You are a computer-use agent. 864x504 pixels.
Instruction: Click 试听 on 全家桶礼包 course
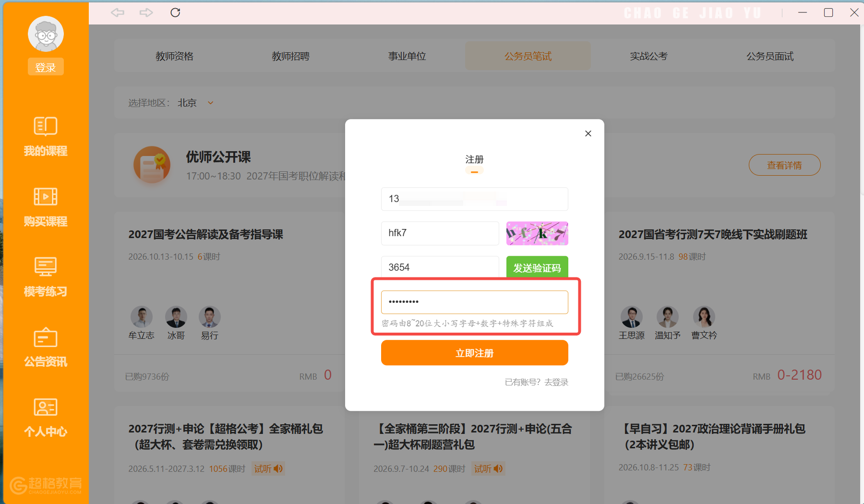[268, 468]
